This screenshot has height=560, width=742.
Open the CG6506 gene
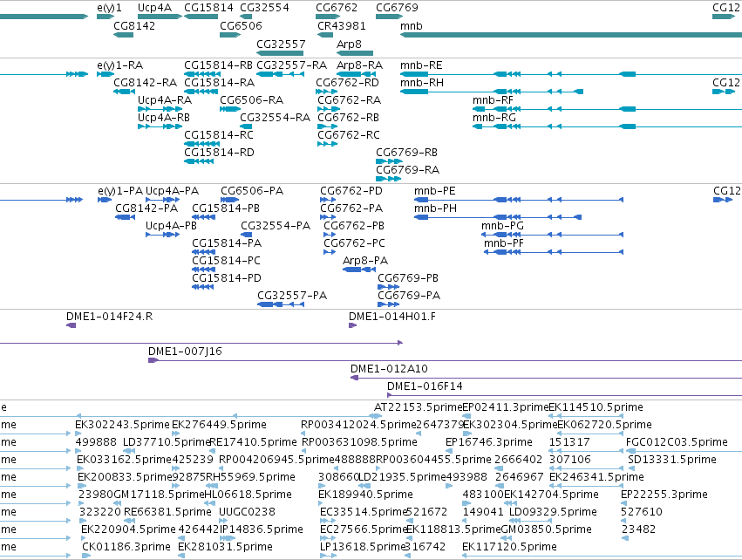(230, 35)
